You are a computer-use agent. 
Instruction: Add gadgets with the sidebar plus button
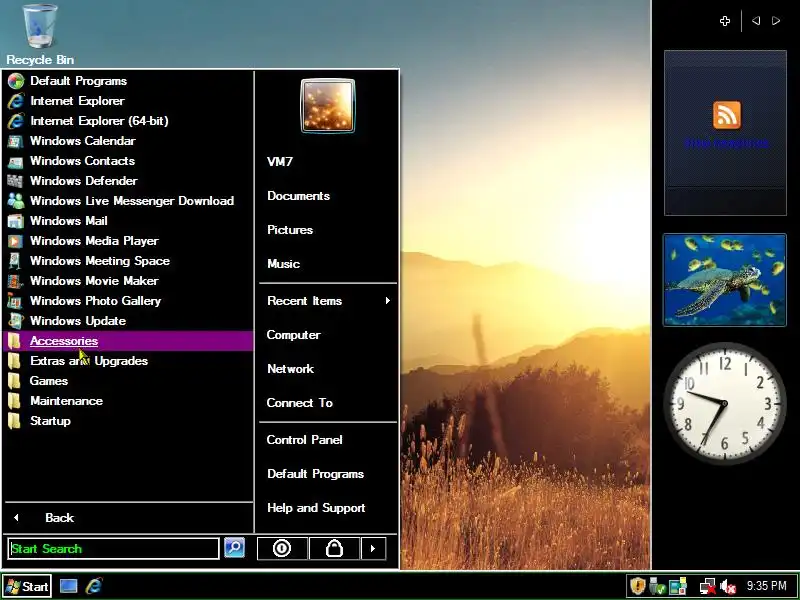[x=725, y=21]
